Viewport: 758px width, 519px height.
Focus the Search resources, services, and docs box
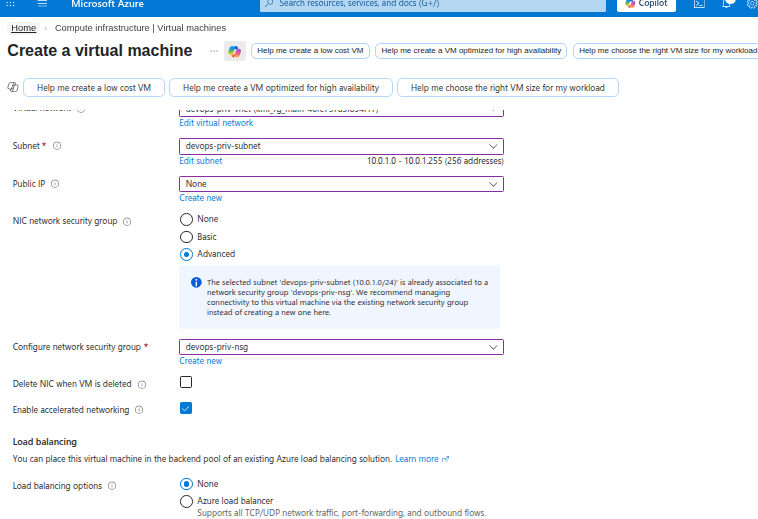433,4
